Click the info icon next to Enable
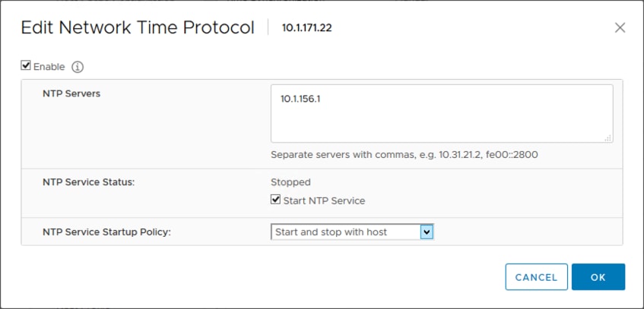644x309 pixels. (78, 67)
